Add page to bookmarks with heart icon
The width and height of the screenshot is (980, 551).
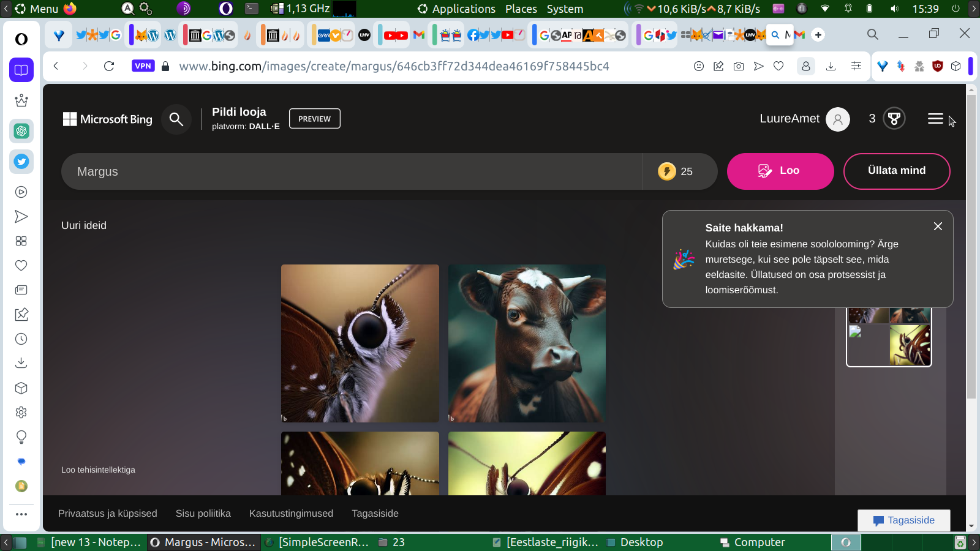click(778, 66)
